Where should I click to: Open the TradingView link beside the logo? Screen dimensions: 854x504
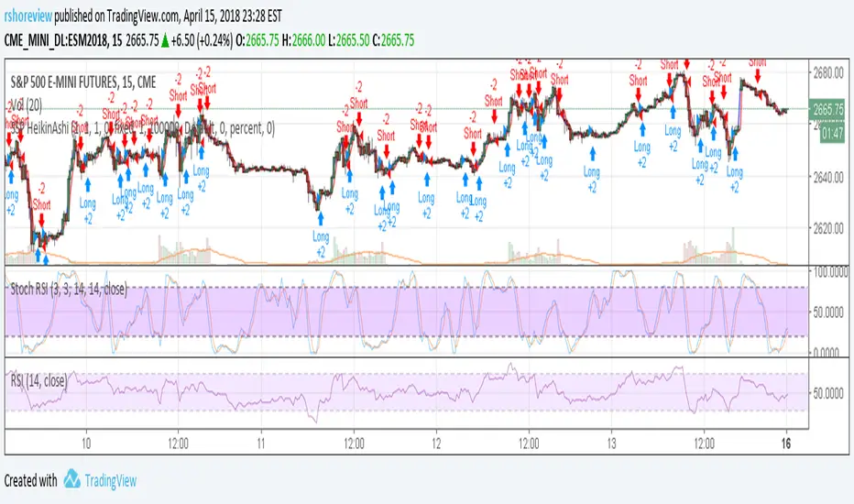110,480
